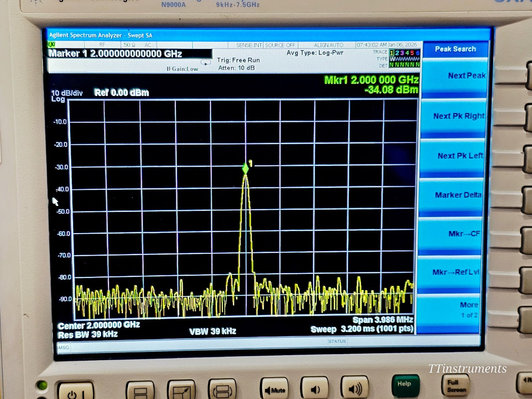Click the marker 1 diamond on the peak
Image resolution: width=532 pixels, height=399 pixels.
(246, 168)
